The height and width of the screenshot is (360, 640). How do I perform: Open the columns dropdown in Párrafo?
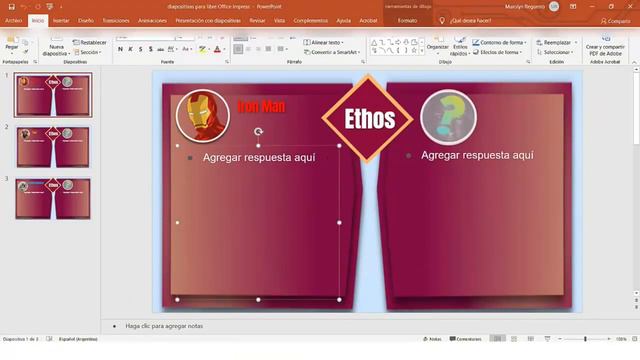coord(282,49)
